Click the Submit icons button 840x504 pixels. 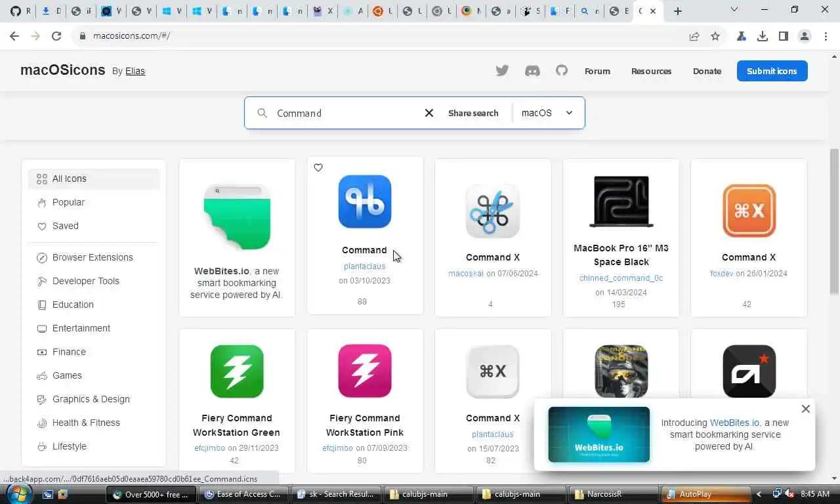click(x=772, y=71)
